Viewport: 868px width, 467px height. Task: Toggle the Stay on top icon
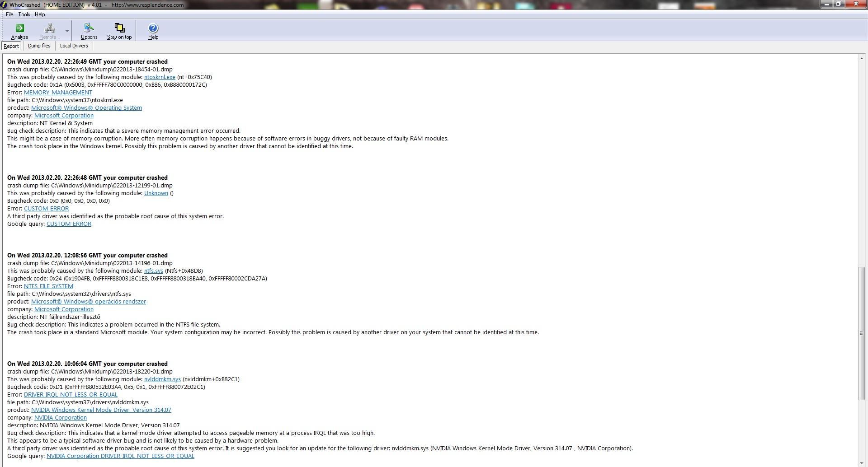tap(119, 31)
